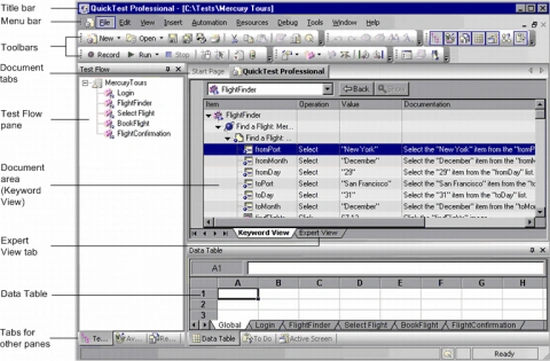Select cell A1 in the Data Table
550x361 pixels.
tap(238, 294)
